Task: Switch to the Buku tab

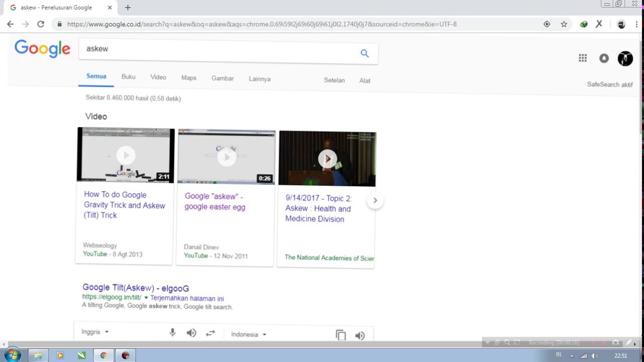Action: pos(128,76)
